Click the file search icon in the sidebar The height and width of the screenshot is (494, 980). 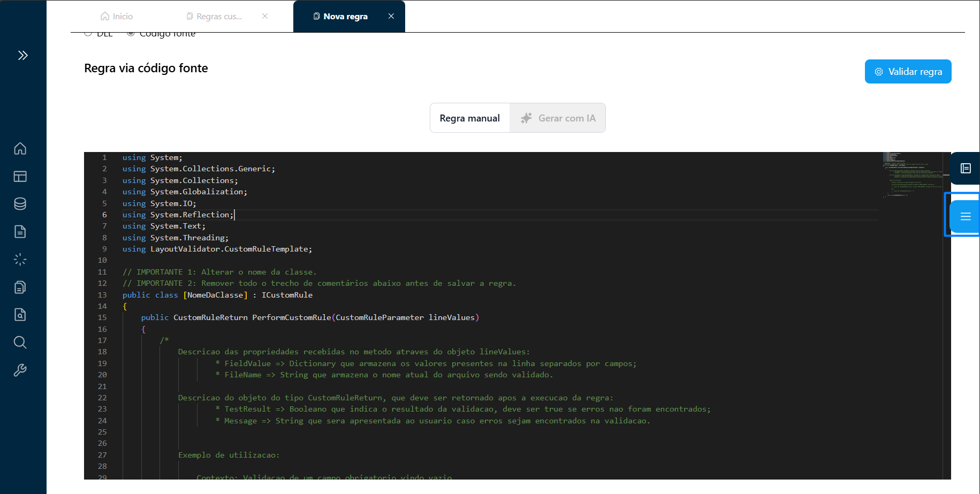[x=20, y=315]
